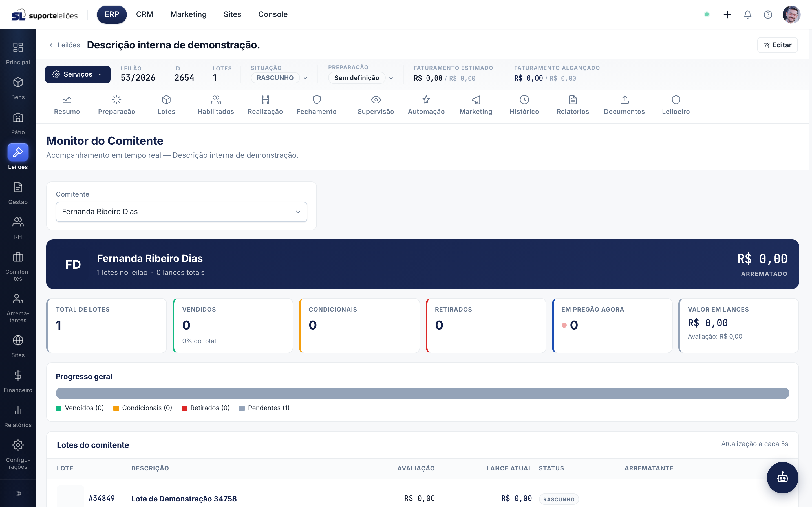812x507 pixels.
Task: Go to Pátio in the sidebar
Action: click(x=18, y=123)
